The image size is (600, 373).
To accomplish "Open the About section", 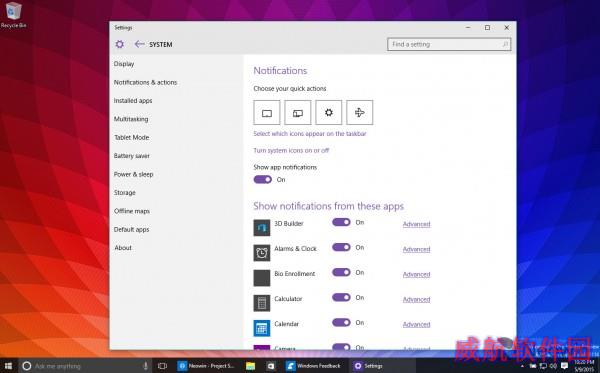I will (x=123, y=248).
